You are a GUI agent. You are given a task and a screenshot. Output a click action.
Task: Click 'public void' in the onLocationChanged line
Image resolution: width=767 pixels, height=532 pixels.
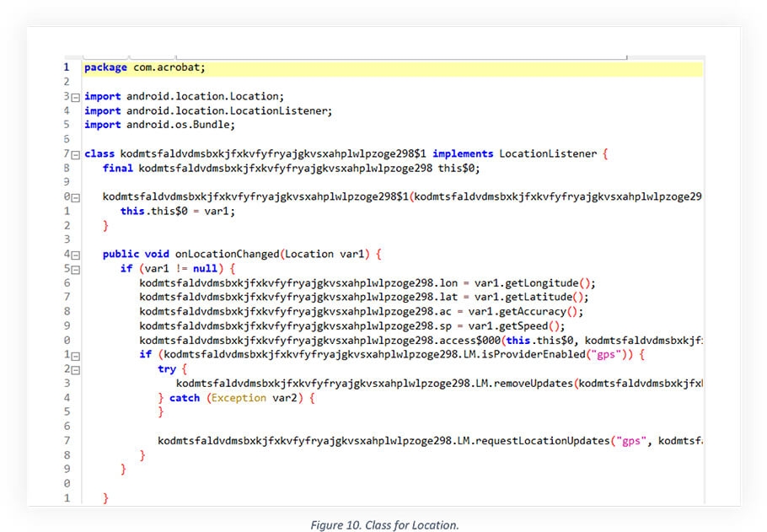(136, 254)
